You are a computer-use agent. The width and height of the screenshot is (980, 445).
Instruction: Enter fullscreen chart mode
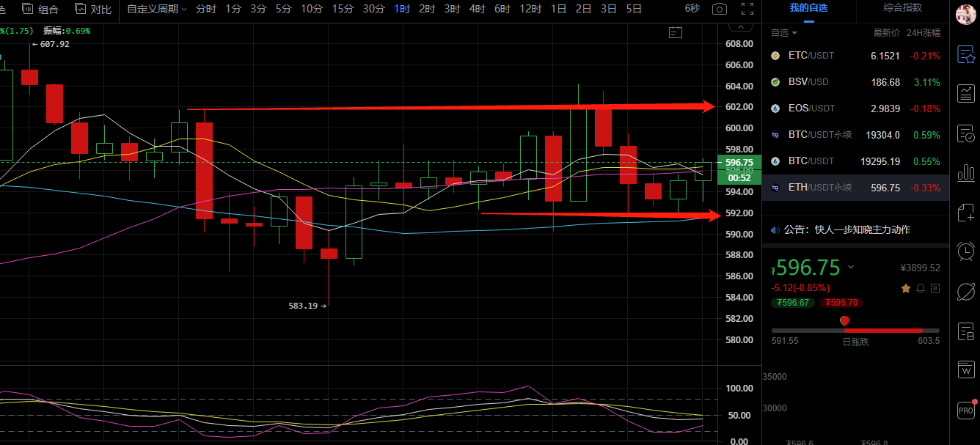pos(747,9)
